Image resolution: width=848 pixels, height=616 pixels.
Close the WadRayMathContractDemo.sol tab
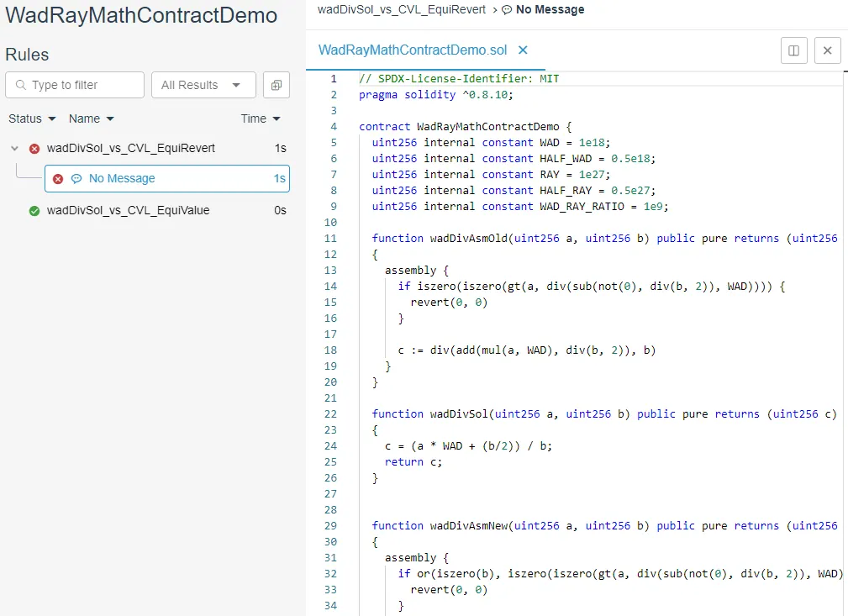523,50
